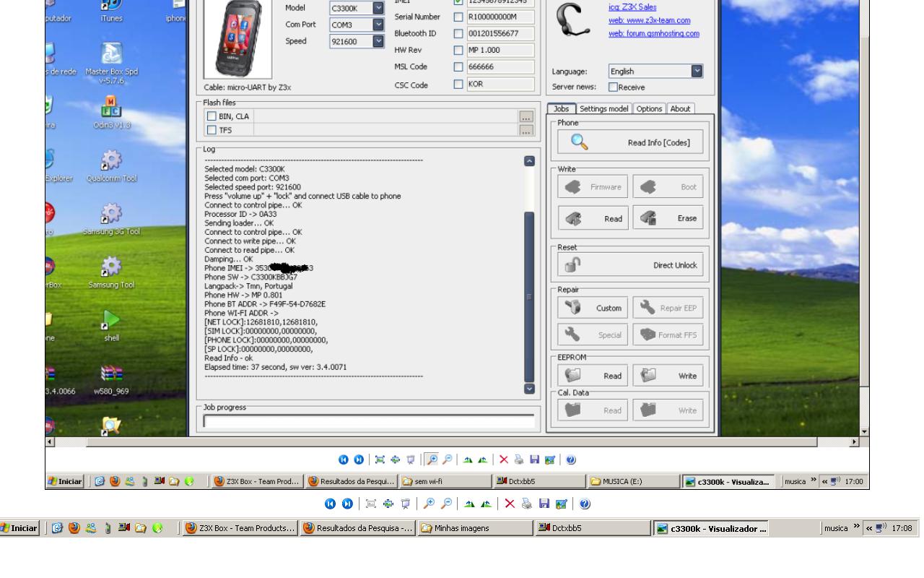The height and width of the screenshot is (578, 924).
Task: Switch to the Jobs tab
Action: tap(561, 108)
